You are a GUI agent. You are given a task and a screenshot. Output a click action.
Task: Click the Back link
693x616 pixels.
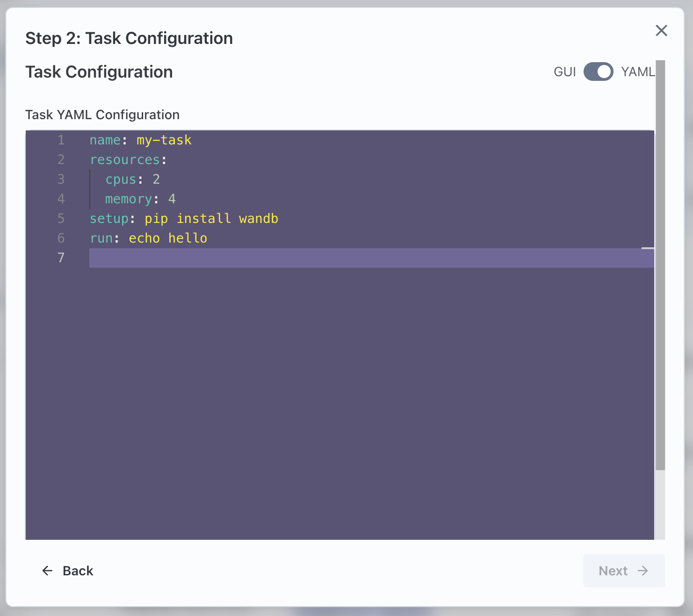pos(78,571)
